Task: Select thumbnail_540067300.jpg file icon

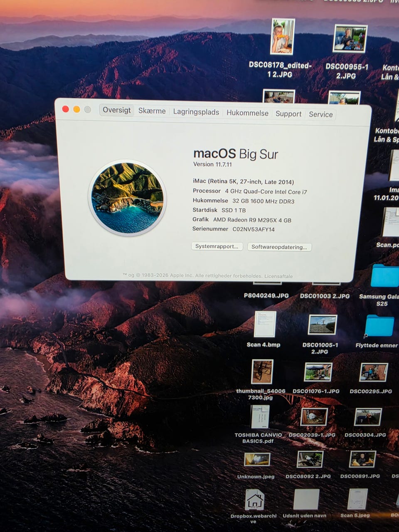Action: tap(262, 372)
